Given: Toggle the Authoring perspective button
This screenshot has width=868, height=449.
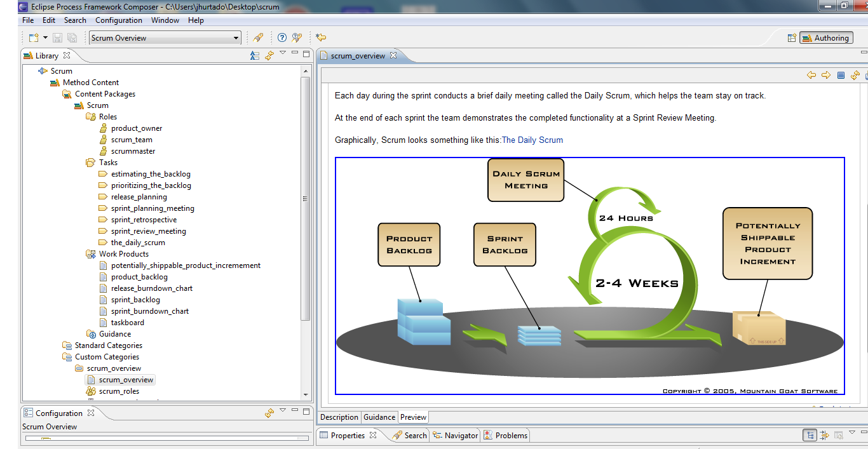Looking at the screenshot, I should (x=826, y=38).
